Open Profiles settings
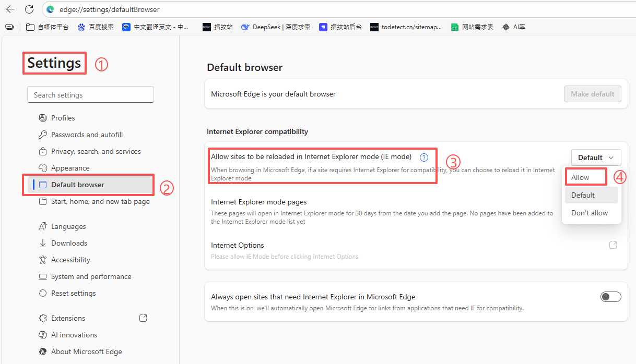The height and width of the screenshot is (364, 636). point(90,118)
